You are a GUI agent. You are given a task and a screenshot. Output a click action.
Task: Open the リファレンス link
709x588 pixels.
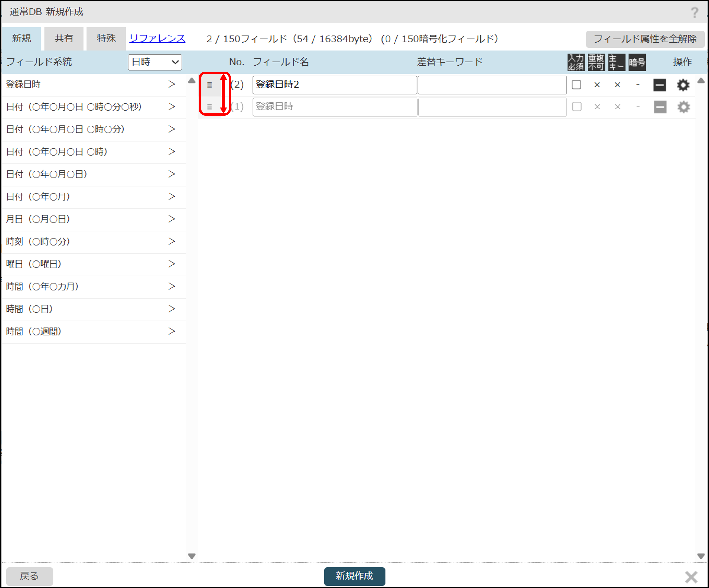tap(157, 38)
